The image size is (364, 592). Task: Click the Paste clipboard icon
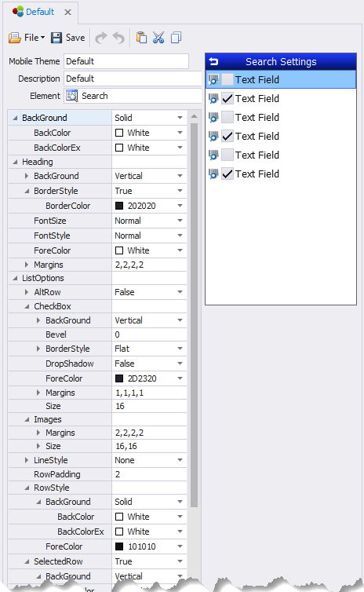(x=141, y=38)
